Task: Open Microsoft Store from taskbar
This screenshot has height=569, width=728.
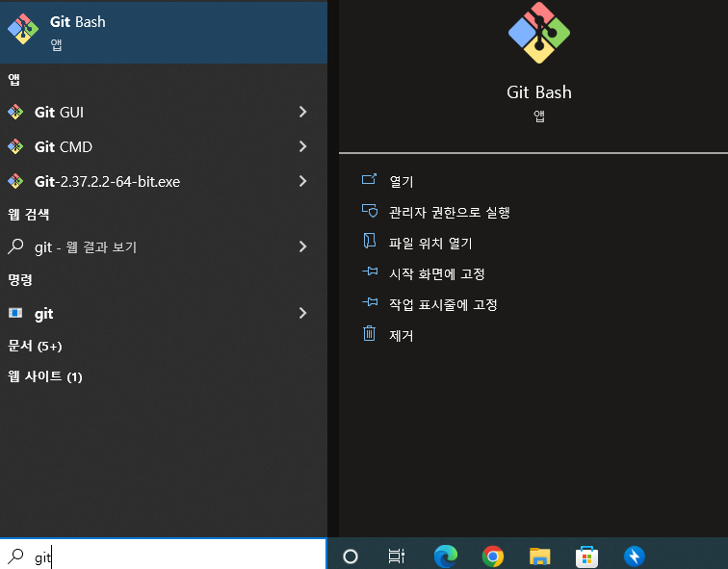Action: pos(586,556)
